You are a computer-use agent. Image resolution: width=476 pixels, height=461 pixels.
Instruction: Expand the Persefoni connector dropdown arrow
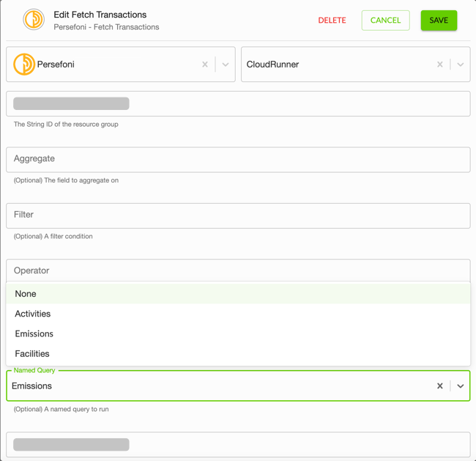(226, 64)
